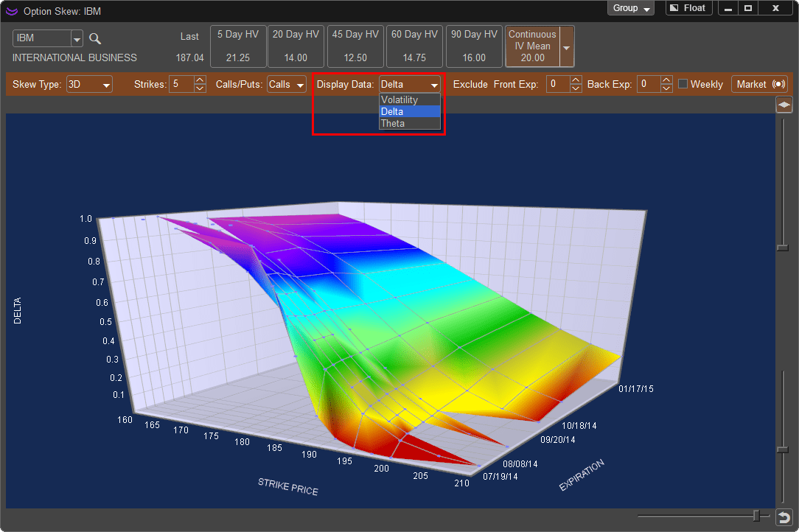Viewport: 799px width, 532px height.
Task: Open the Group dropdown
Action: tap(629, 8)
